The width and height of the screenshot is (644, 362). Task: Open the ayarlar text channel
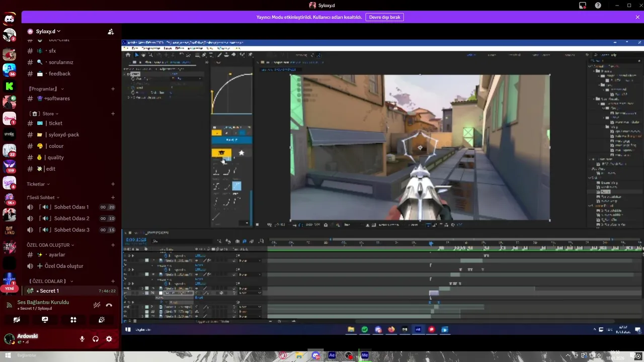click(71, 254)
